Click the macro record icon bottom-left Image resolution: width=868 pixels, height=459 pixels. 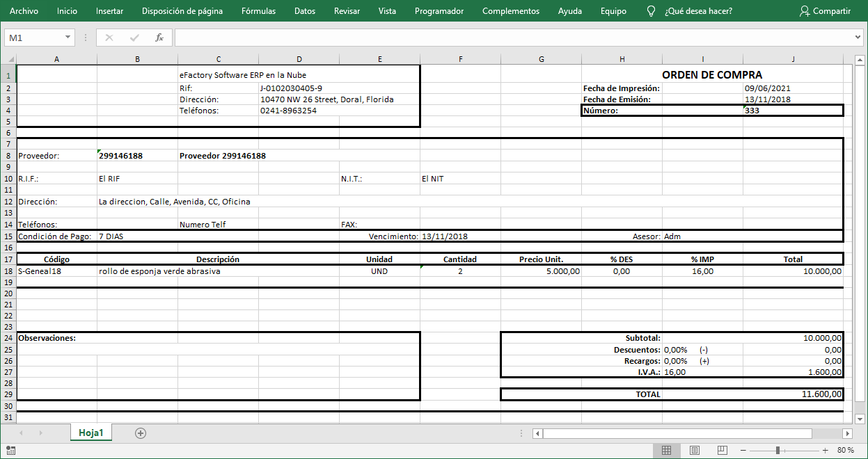pos(10,449)
